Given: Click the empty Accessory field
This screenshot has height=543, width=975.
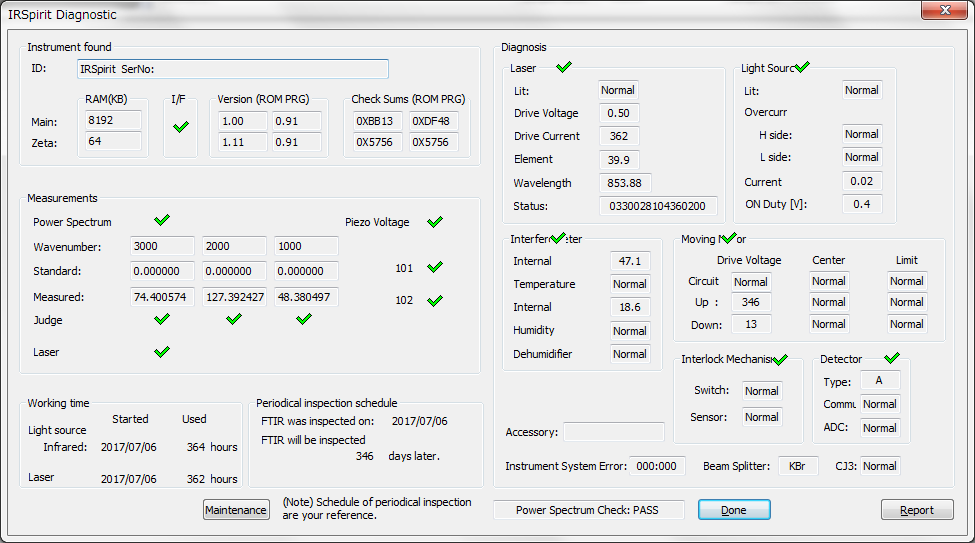Looking at the screenshot, I should [614, 432].
